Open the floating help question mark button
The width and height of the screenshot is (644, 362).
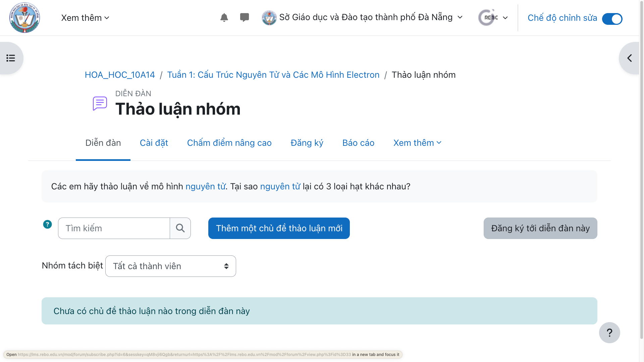pos(609,333)
